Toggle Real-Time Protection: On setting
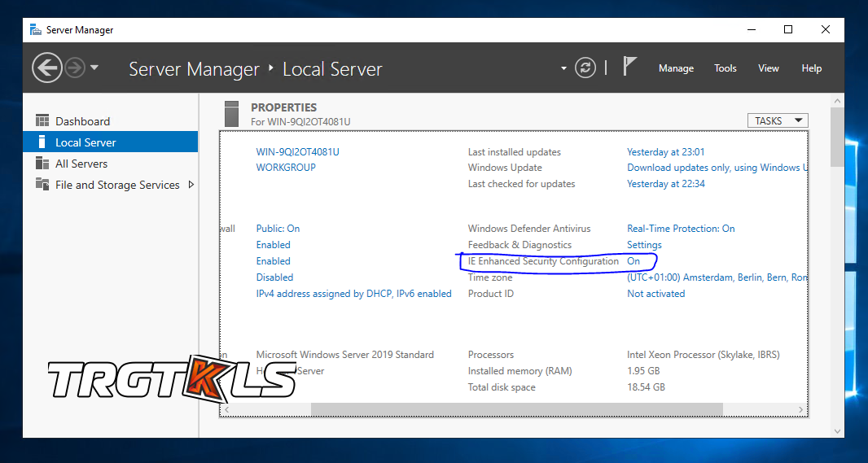868x463 pixels. point(680,229)
